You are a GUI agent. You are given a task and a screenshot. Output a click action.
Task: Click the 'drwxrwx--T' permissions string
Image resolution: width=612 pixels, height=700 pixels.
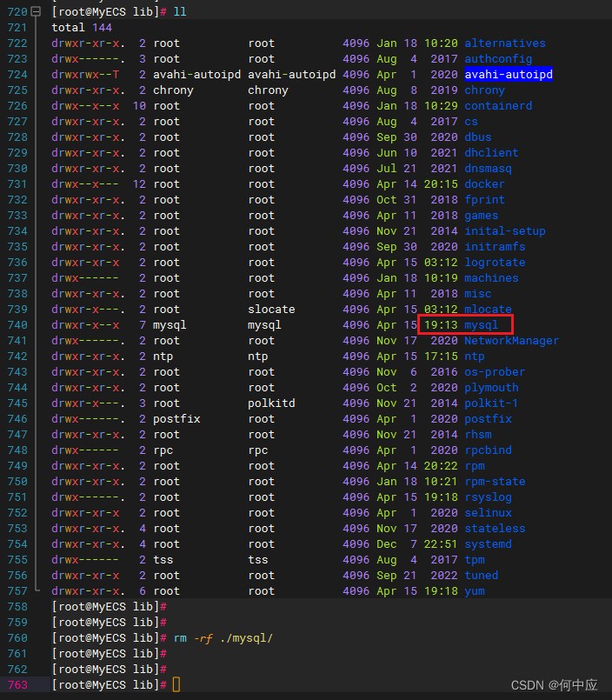85,75
